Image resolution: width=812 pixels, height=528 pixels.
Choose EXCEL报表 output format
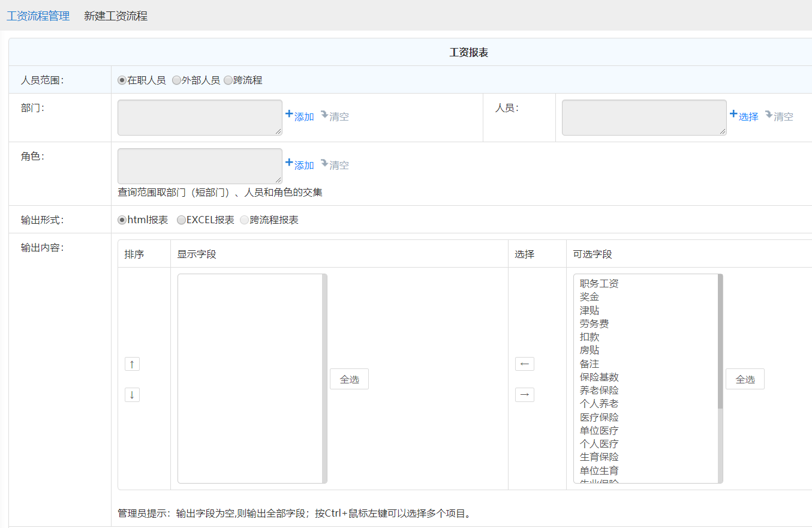[x=181, y=220]
